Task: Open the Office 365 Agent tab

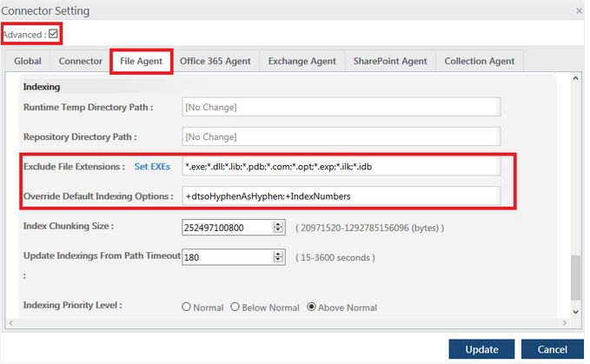Action: pos(215,62)
